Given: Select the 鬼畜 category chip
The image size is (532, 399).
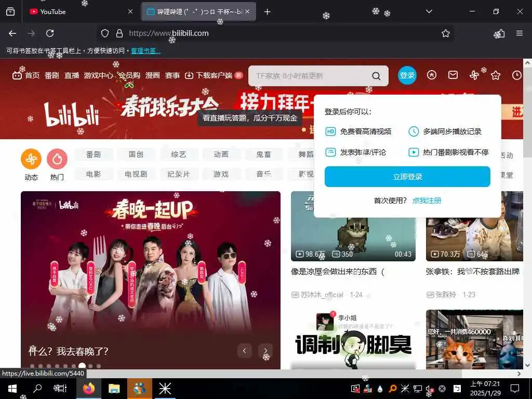Looking at the screenshot, I should point(263,154).
